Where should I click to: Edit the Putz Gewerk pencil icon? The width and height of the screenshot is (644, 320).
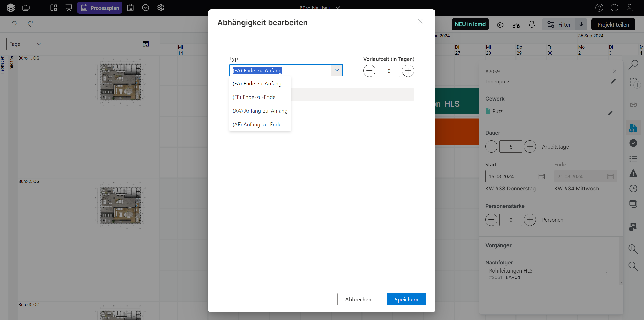tap(610, 113)
